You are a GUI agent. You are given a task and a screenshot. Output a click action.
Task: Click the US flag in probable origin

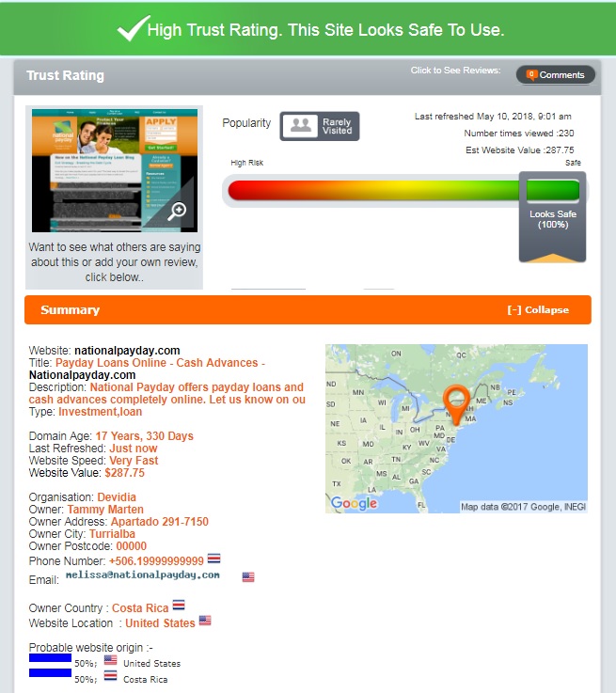tap(110, 660)
